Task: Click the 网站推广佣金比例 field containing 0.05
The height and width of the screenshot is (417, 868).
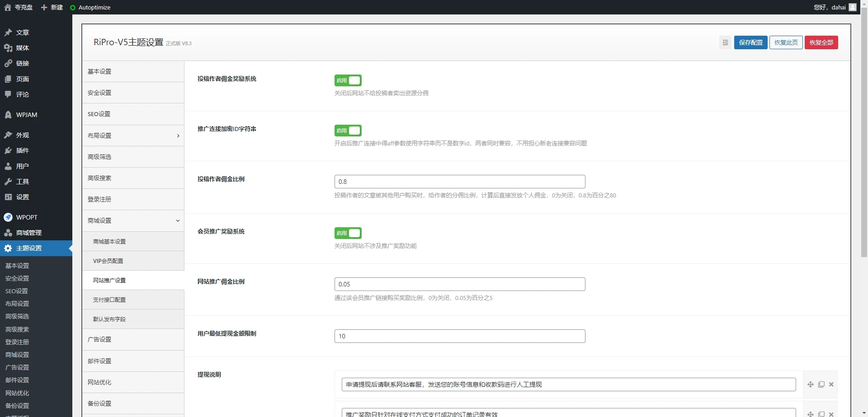Action: coord(460,284)
